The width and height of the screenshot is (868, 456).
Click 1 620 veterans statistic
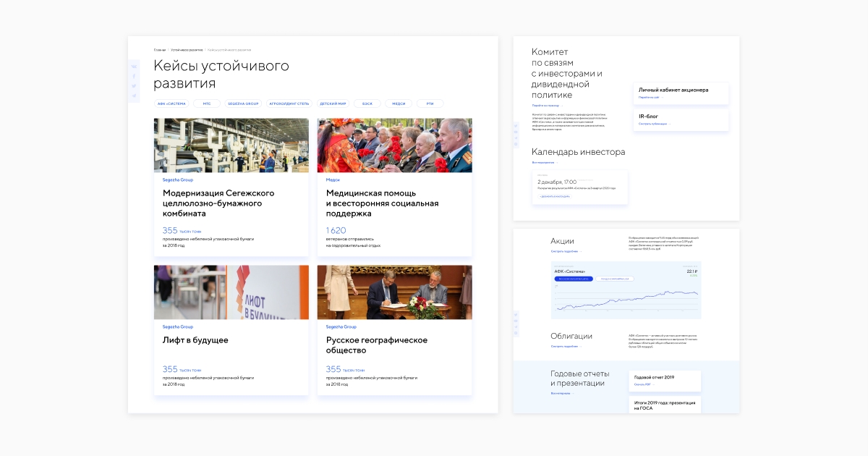click(336, 230)
